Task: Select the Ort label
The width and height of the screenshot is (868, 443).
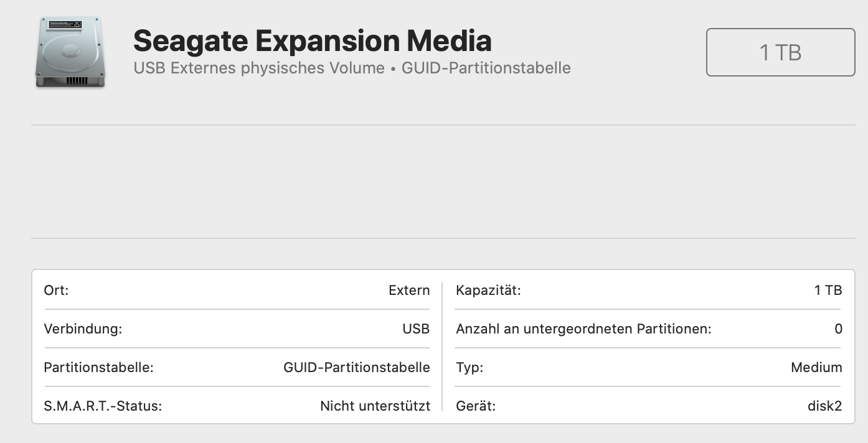Action: coord(56,291)
